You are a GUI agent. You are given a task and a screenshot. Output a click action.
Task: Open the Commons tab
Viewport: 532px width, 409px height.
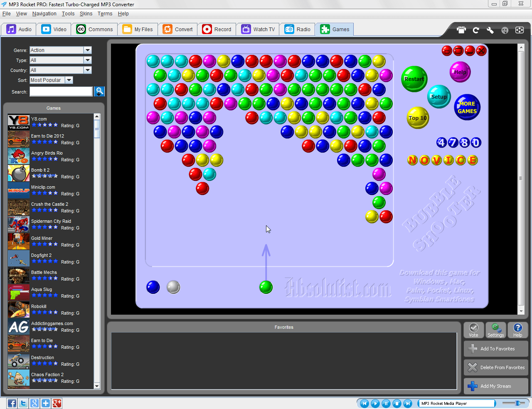point(95,30)
